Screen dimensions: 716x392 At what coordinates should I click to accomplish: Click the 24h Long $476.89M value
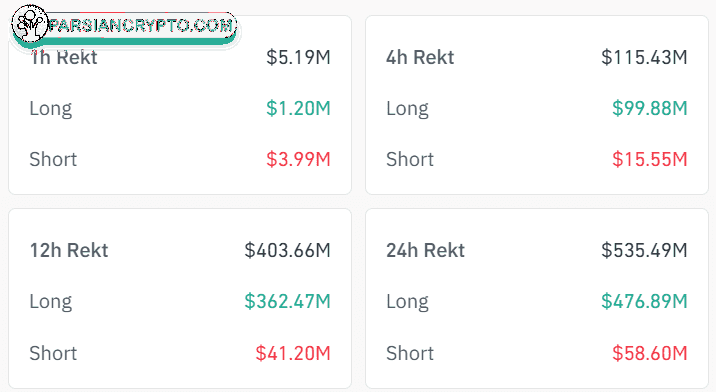click(644, 301)
